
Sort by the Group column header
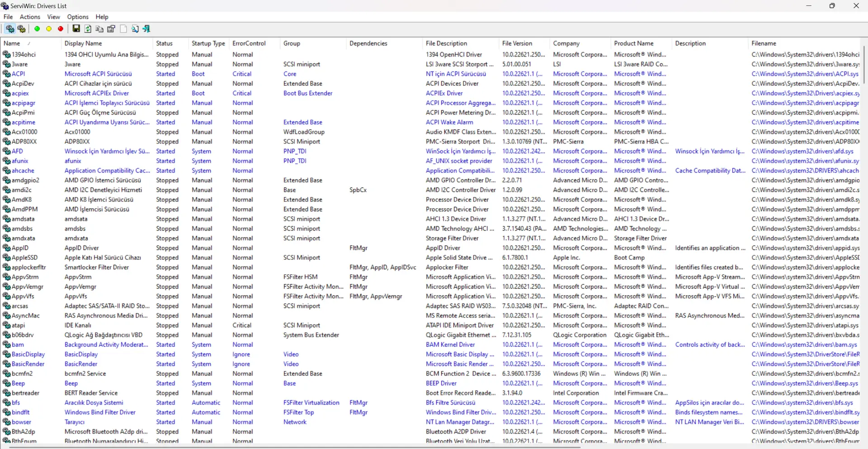313,43
